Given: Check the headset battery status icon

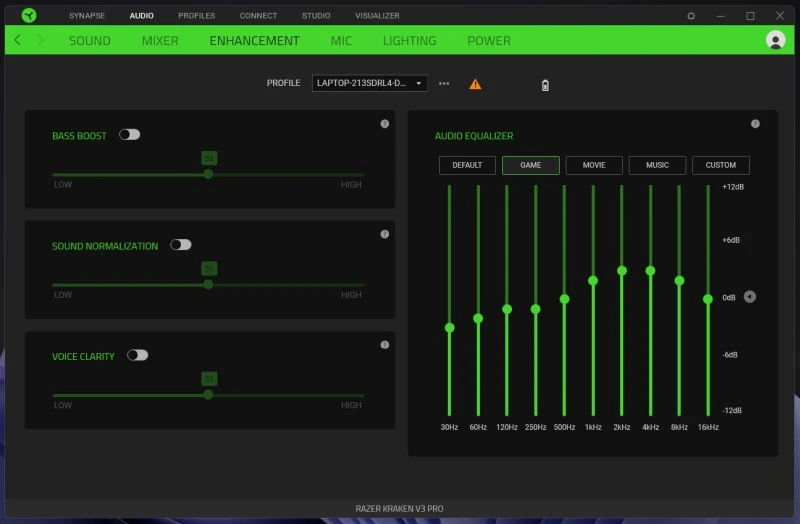Looking at the screenshot, I should (x=545, y=85).
